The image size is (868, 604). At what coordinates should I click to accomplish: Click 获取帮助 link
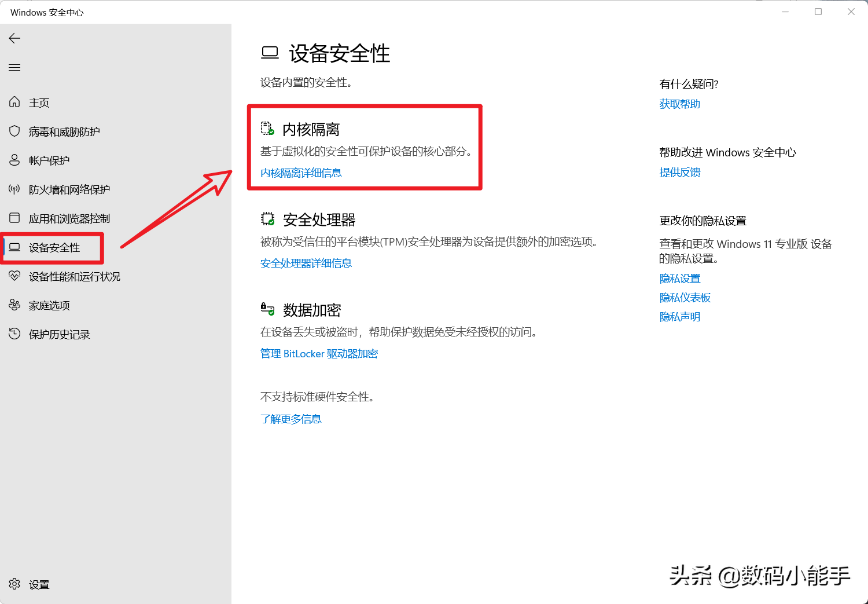coord(680,104)
